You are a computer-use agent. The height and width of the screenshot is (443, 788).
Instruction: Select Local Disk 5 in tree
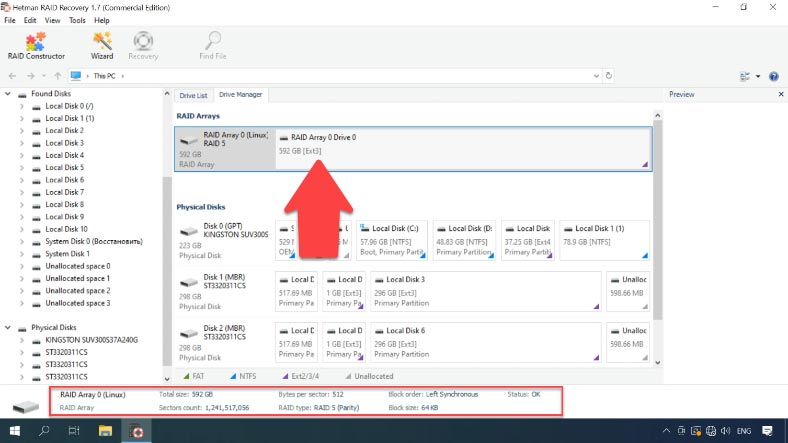pyautogui.click(x=64, y=167)
